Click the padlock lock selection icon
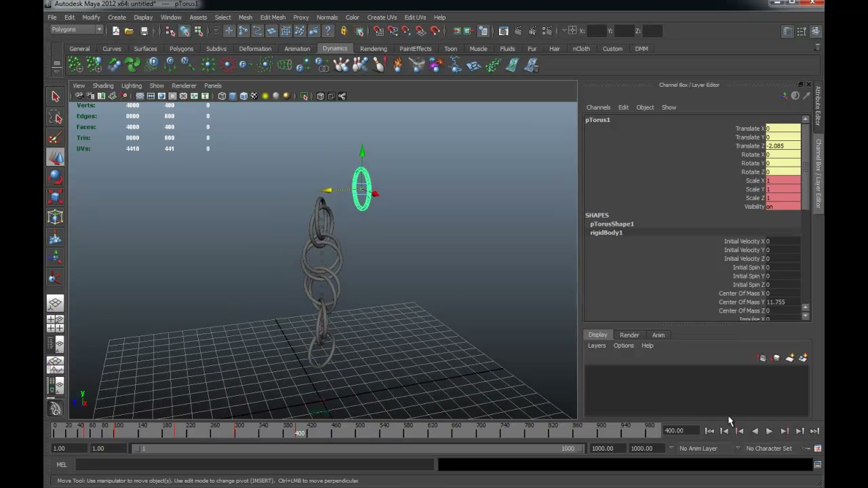The width and height of the screenshot is (868, 488). point(344,30)
